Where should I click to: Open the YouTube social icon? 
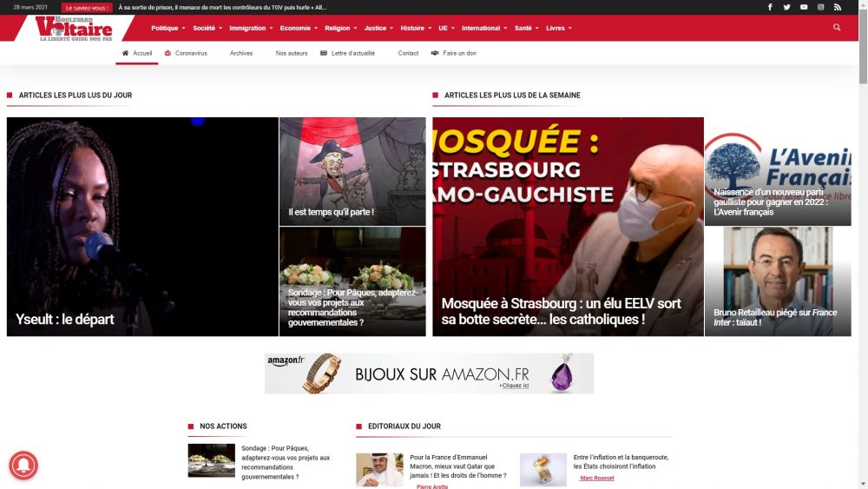click(x=804, y=7)
